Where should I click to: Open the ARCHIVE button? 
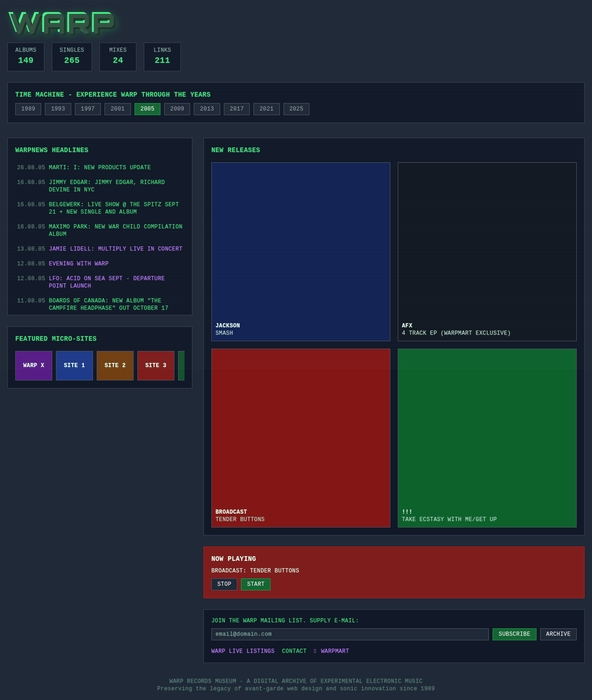click(558, 634)
